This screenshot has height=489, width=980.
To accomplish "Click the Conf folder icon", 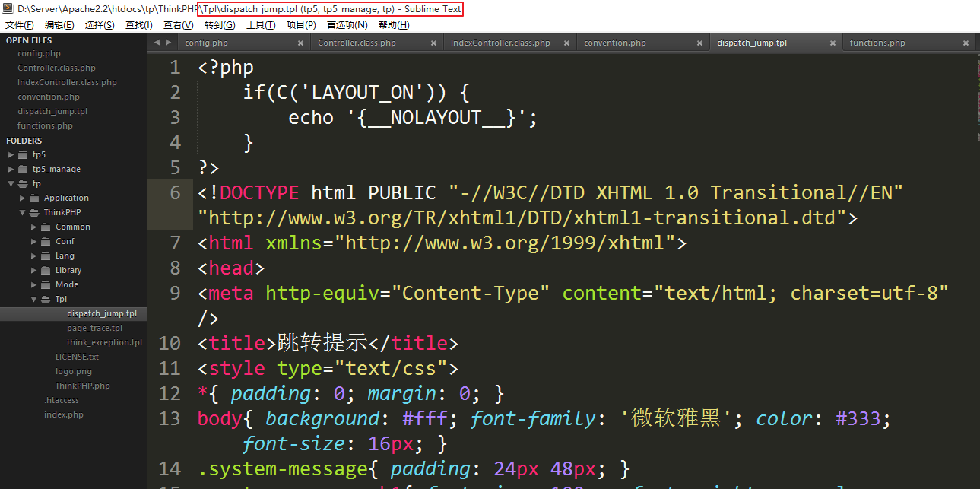I will click(x=46, y=241).
